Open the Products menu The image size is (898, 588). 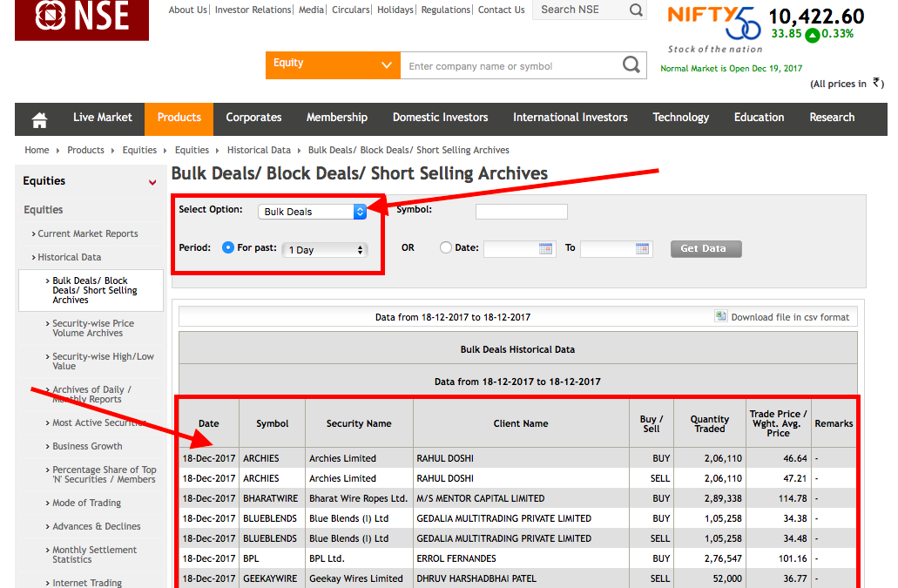(179, 118)
